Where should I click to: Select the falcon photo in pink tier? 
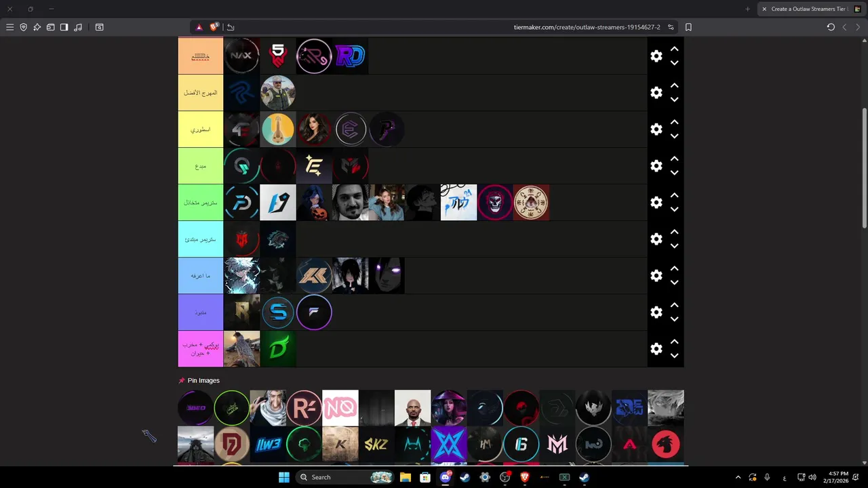coord(241,349)
